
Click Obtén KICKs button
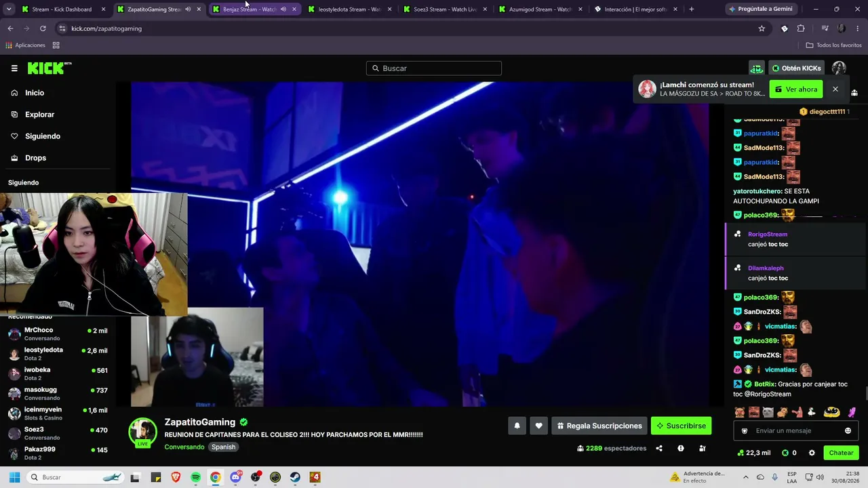[x=796, y=68]
